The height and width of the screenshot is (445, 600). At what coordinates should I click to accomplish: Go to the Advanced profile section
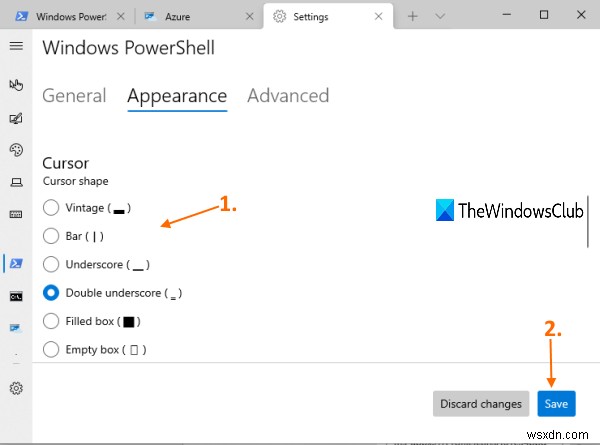pos(288,96)
